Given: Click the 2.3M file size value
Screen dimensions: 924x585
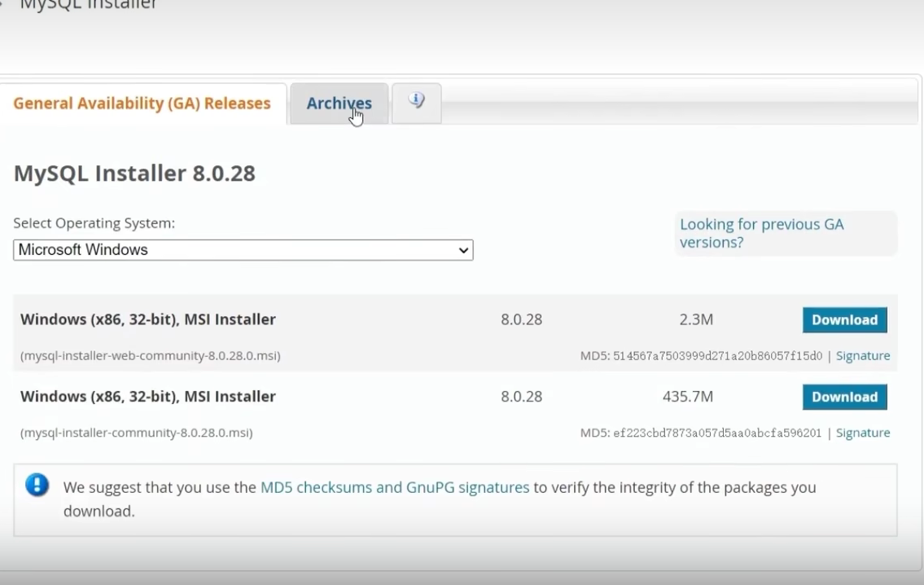Looking at the screenshot, I should [x=696, y=319].
